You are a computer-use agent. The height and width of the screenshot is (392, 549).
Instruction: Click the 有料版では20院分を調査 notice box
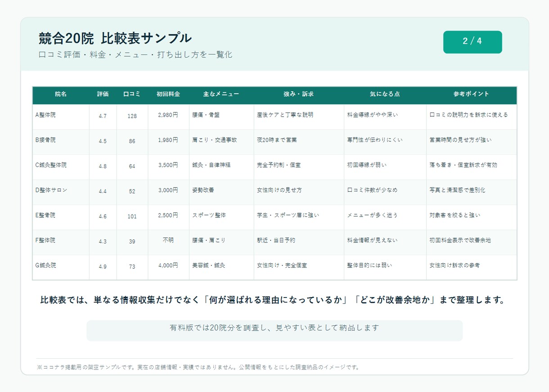click(274, 330)
